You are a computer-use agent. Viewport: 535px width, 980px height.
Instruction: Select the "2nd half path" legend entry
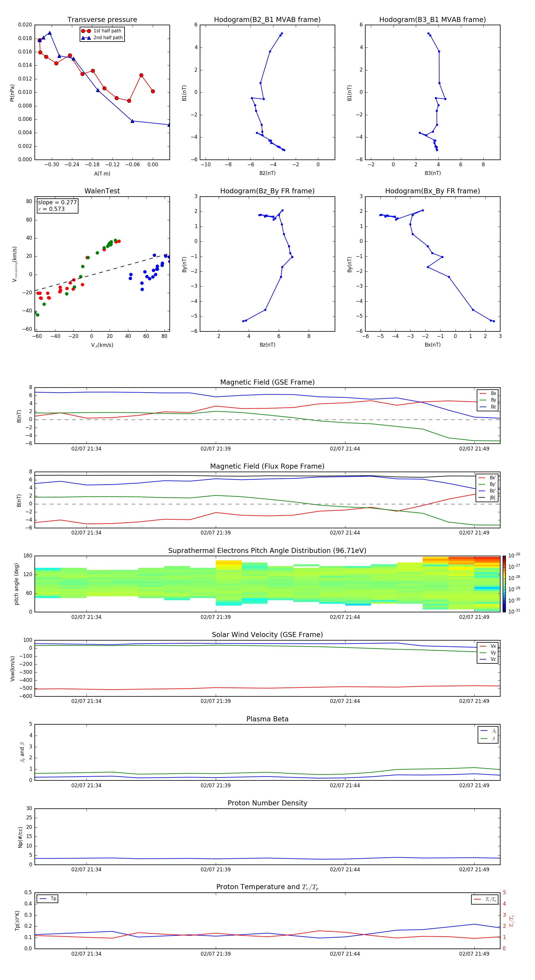(102, 38)
